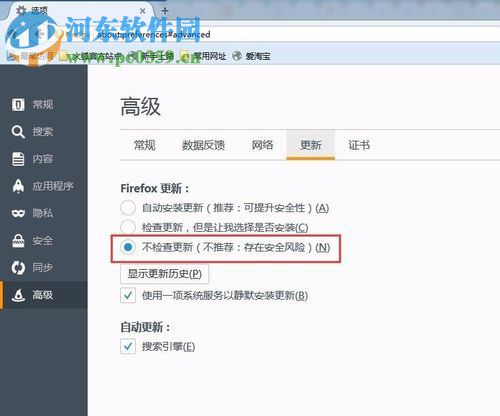Switch to the 常规 tab under 高级
This screenshot has width=500, height=416.
(144, 145)
